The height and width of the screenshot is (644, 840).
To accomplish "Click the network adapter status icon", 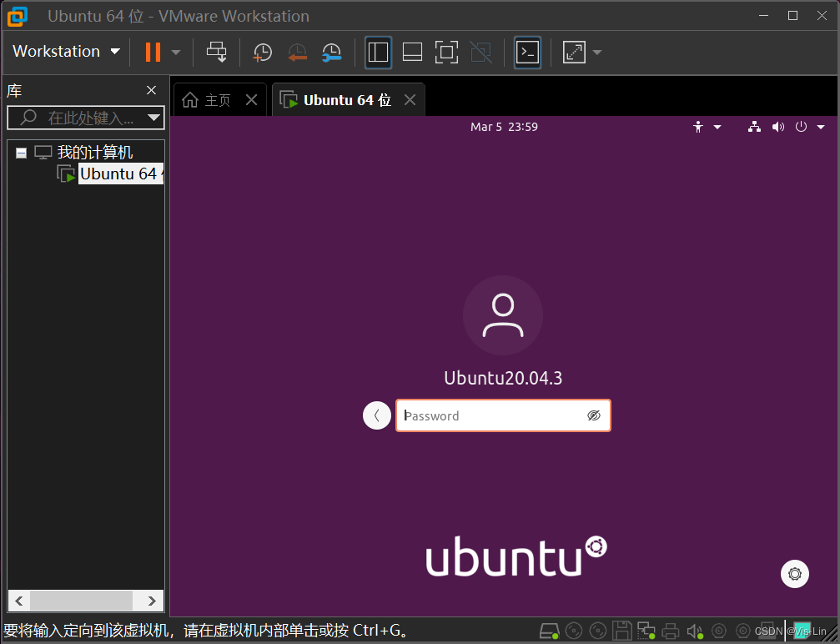I will tap(646, 631).
